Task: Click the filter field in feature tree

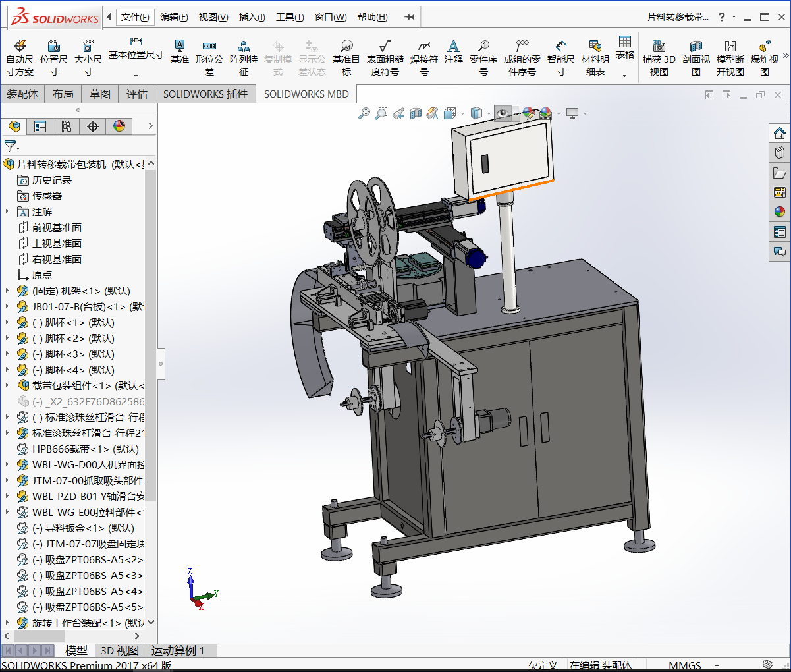Action: click(79, 146)
